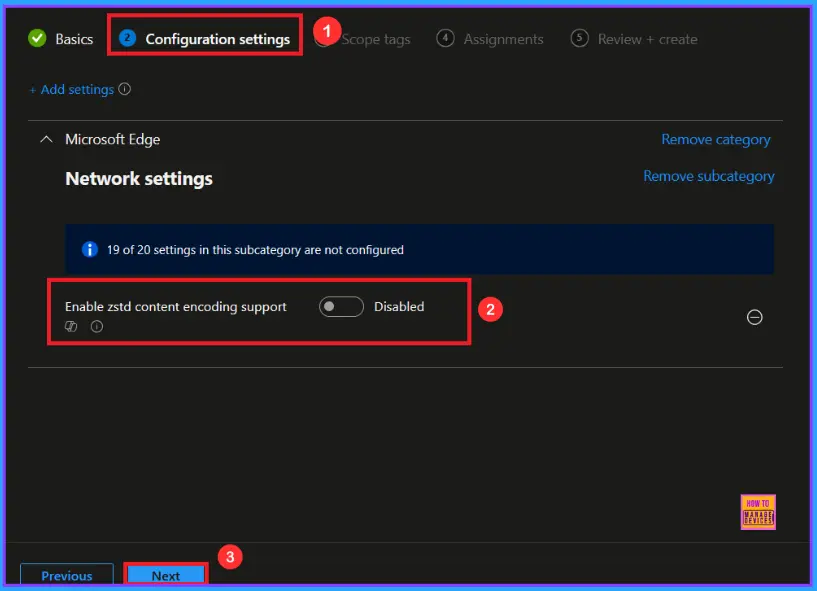This screenshot has height=591, width=817.
Task: Click blue info icon in settings banner
Action: click(90, 249)
